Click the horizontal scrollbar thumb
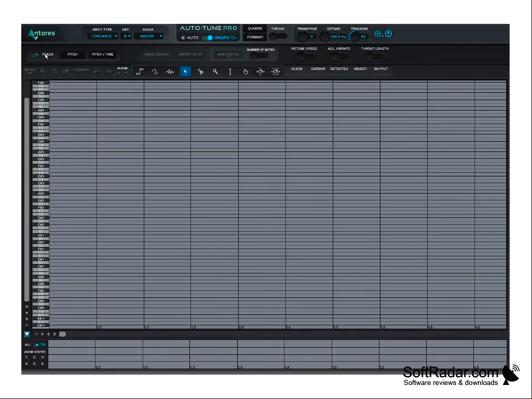The width and height of the screenshot is (532, 399). [62, 334]
